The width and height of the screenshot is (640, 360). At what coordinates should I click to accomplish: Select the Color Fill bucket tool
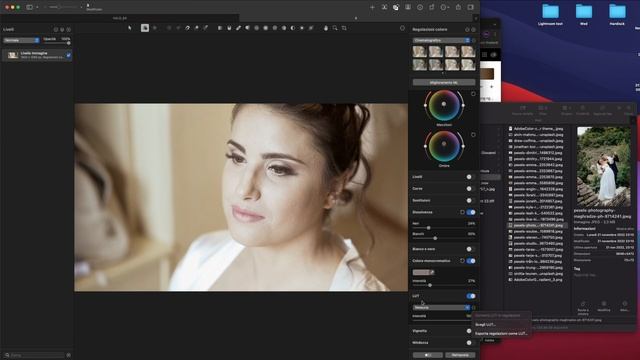pyautogui.click(x=229, y=28)
